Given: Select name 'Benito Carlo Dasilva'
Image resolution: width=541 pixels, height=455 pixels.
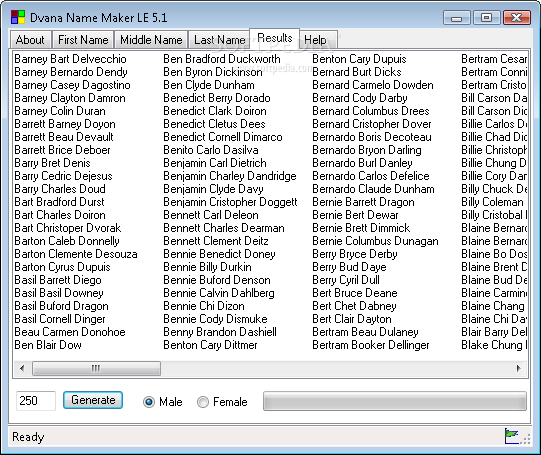Looking at the screenshot, I should [211, 150].
